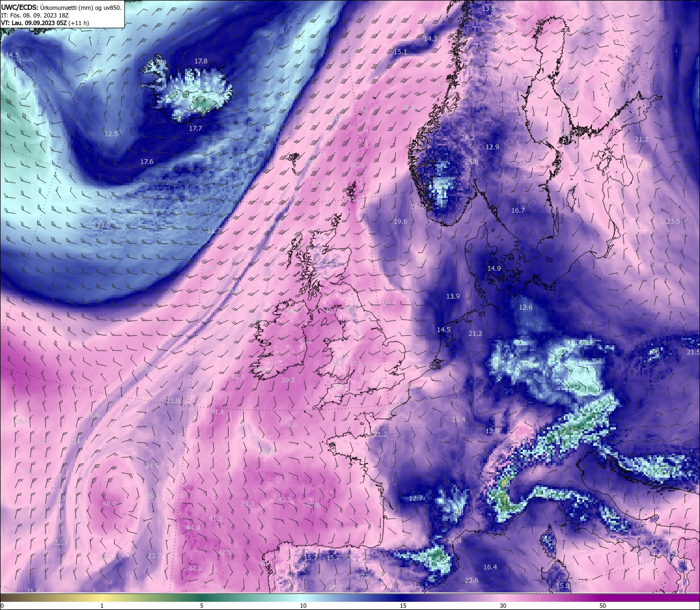Click the 19.6 value in the North Sea
700x610 pixels.
coord(400,222)
